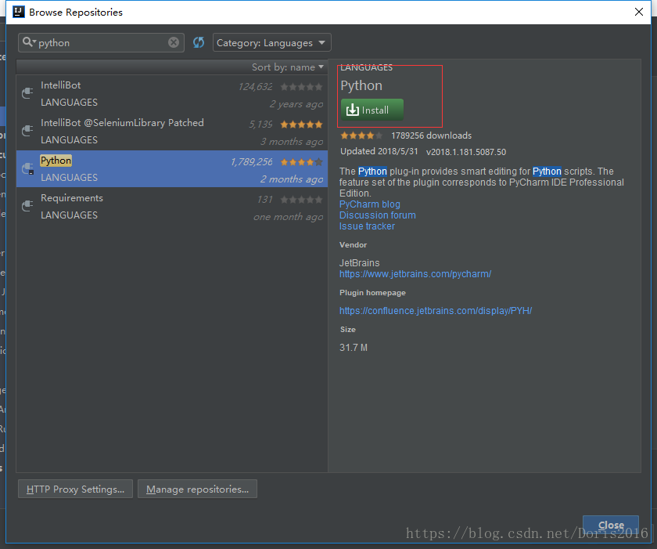Click Manage repositories button
The height and width of the screenshot is (549, 657).
(x=197, y=489)
